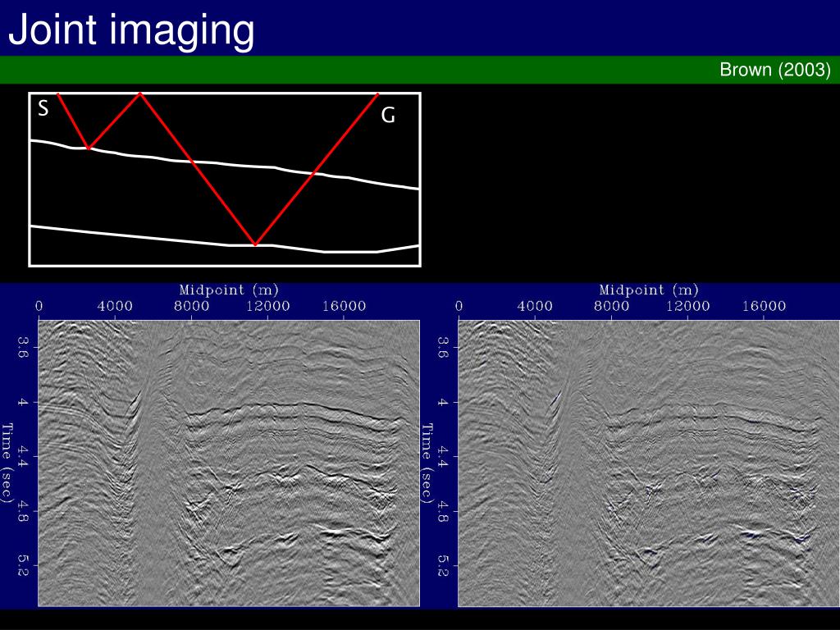Click the '5.2' time tick on right plot
840x630 pixels.
pyautogui.click(x=443, y=565)
